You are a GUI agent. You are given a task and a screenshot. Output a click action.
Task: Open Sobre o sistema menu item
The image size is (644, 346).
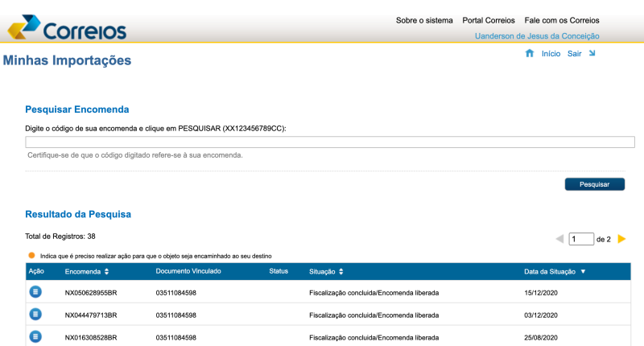point(424,20)
